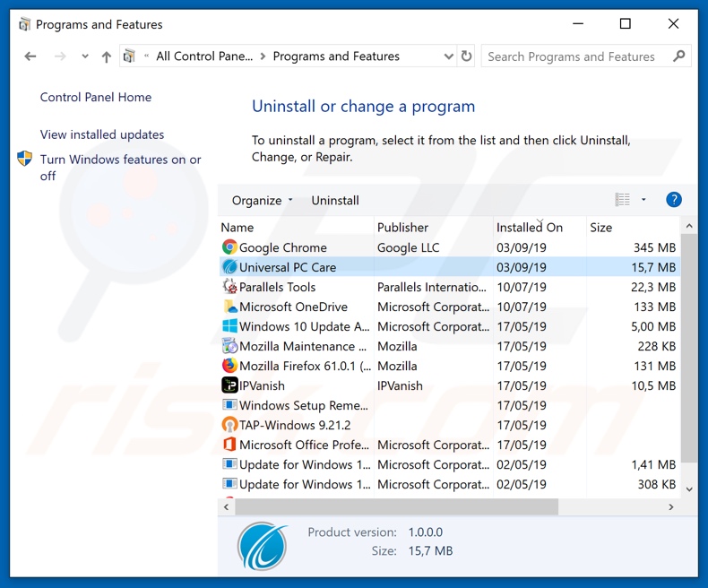Screen dimensions: 708x588
Task: Click the Parallels Tools program icon
Action: point(229,287)
